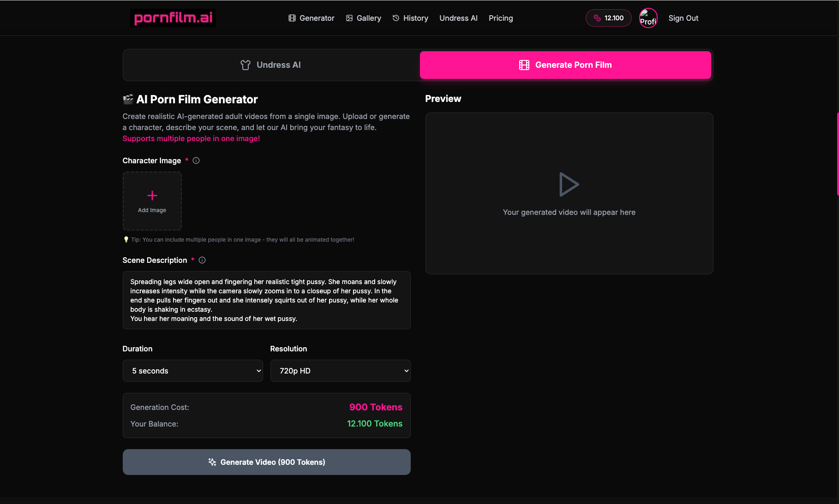Screen dimensions: 839x504
Task: Click the play icon in the Preview panel
Action: click(x=569, y=184)
